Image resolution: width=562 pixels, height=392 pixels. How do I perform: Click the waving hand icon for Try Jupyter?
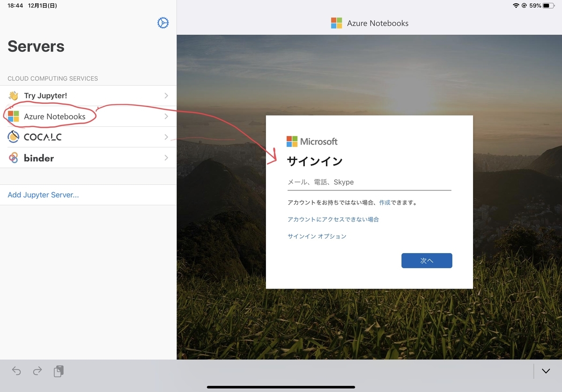(13, 95)
